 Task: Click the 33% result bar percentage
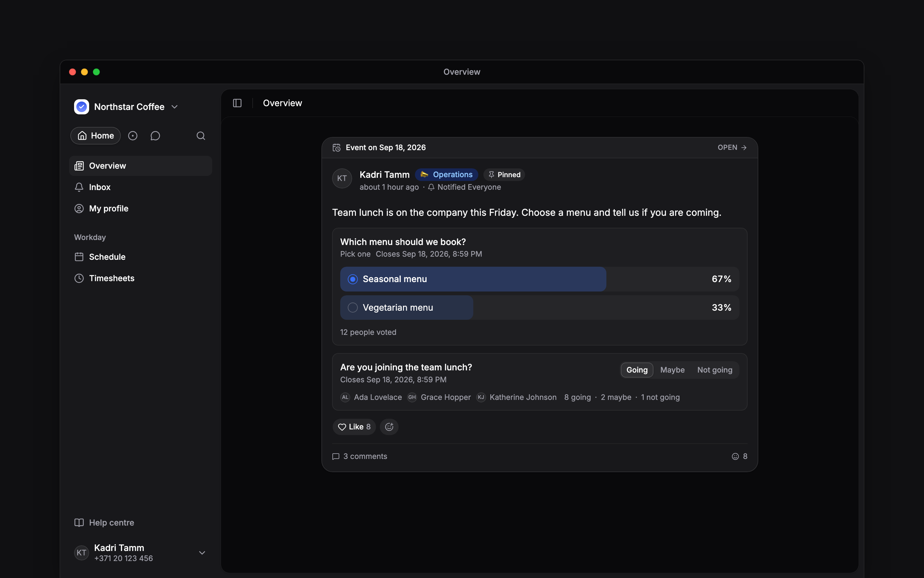tap(721, 308)
